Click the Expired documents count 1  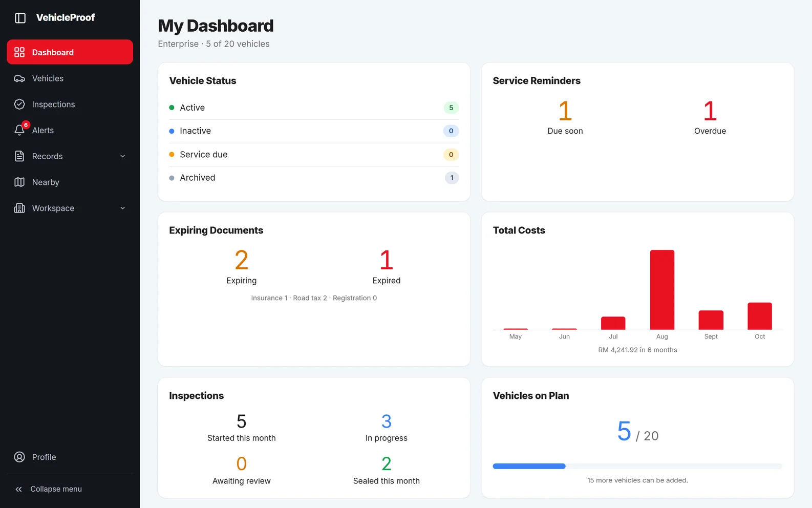click(387, 261)
